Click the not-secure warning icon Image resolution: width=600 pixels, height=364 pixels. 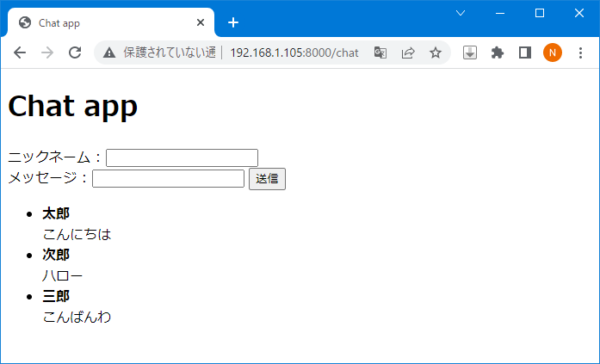109,52
